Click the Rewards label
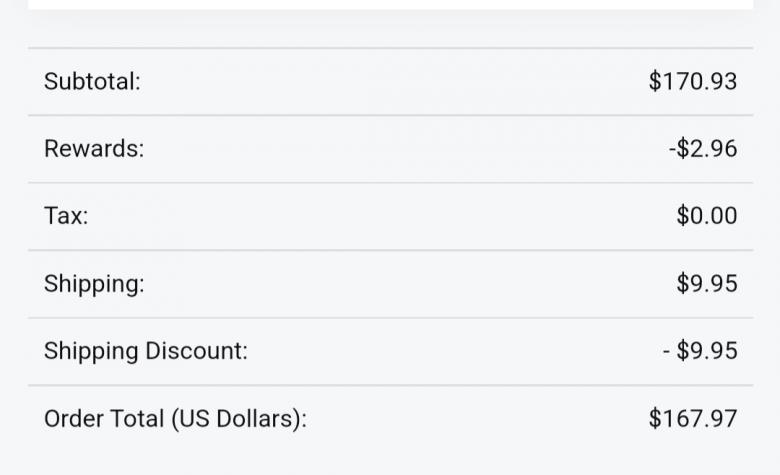The height and width of the screenshot is (475, 780). [94, 149]
